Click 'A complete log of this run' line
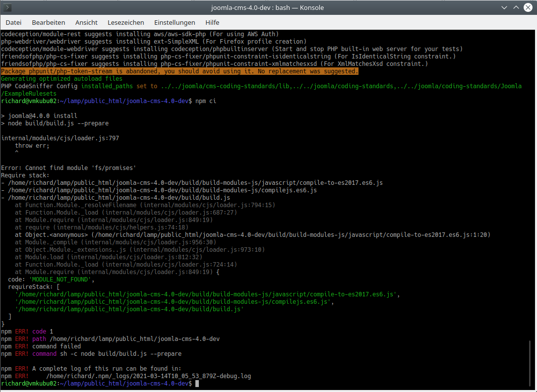537x392 pixels. [91, 369]
